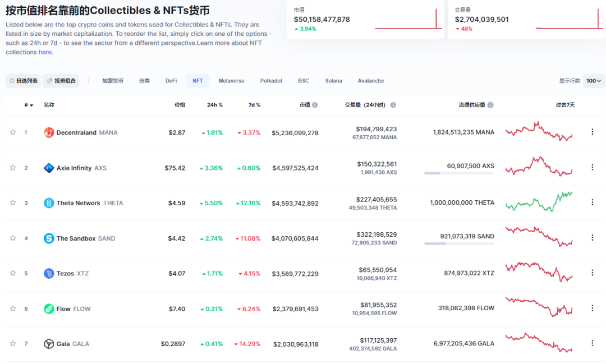This screenshot has height=364, width=606.
Task: Sort the table by 市值 column
Action: (305, 105)
